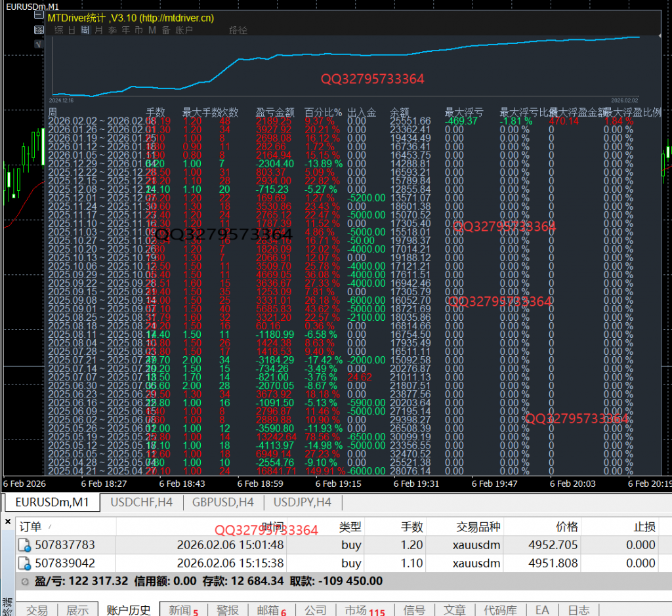Viewport: 672px width, 616px height.
Task: Sort by 订单 column header
Action: [30, 527]
